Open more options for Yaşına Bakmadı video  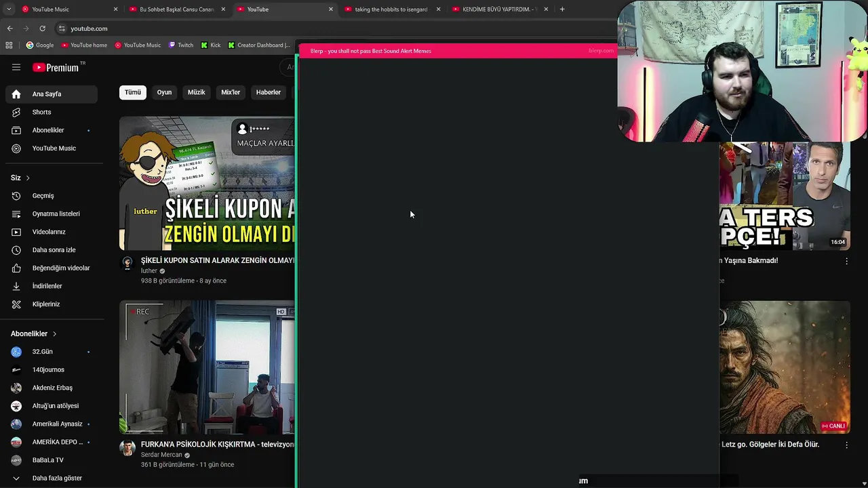pos(846,261)
